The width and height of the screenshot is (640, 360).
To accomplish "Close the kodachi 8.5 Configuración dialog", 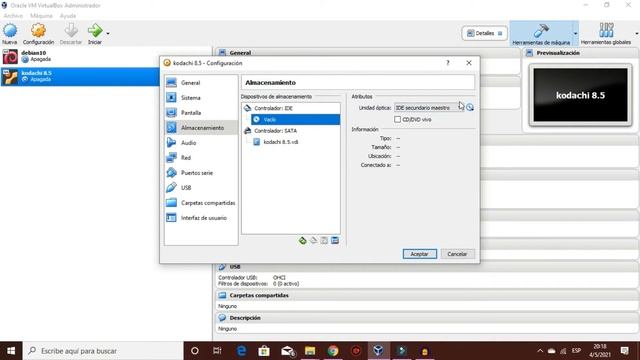I will click(469, 63).
